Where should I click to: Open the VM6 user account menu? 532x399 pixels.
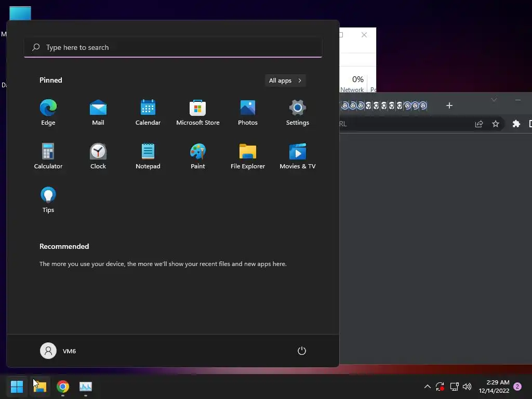coord(58,351)
